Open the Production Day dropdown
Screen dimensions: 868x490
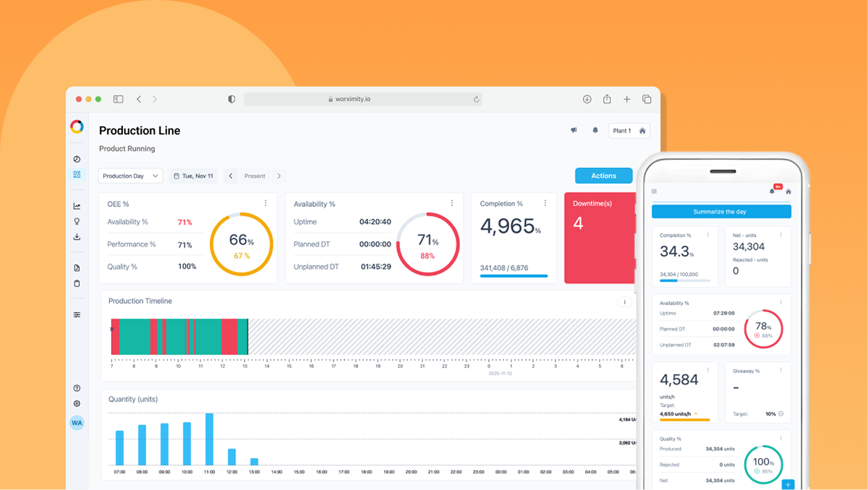pyautogui.click(x=130, y=176)
